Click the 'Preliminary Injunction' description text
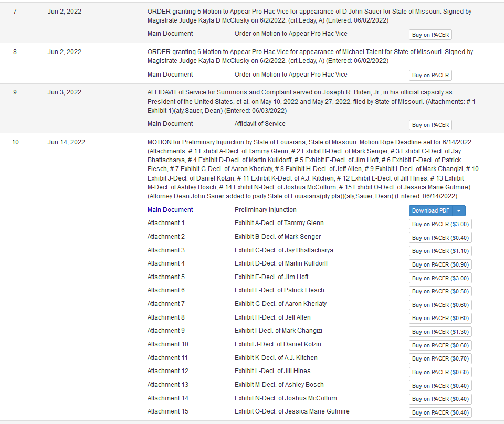The width and height of the screenshot is (504, 424). click(x=266, y=210)
